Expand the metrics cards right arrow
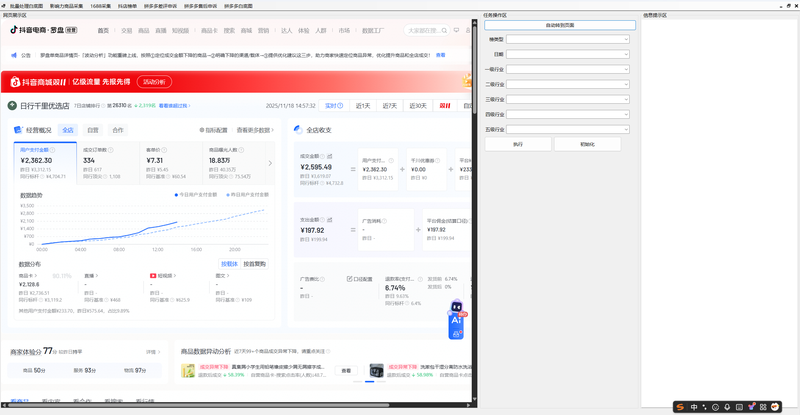Screen dimensions: 800x415 (x=270, y=163)
